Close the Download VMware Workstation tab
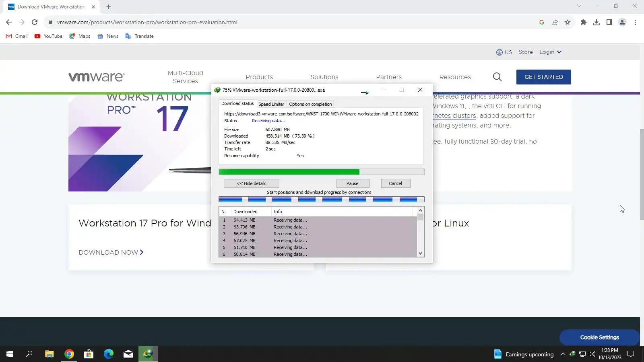The height and width of the screenshot is (362, 644). (93, 7)
